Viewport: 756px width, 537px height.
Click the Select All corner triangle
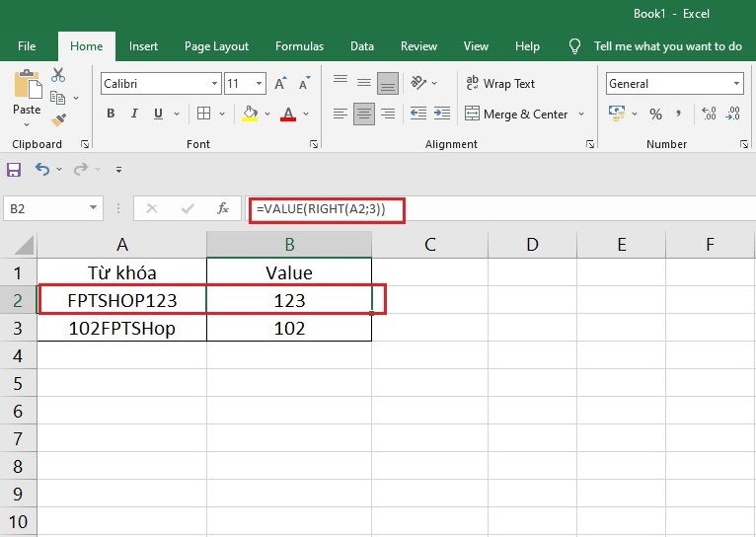(x=24, y=245)
